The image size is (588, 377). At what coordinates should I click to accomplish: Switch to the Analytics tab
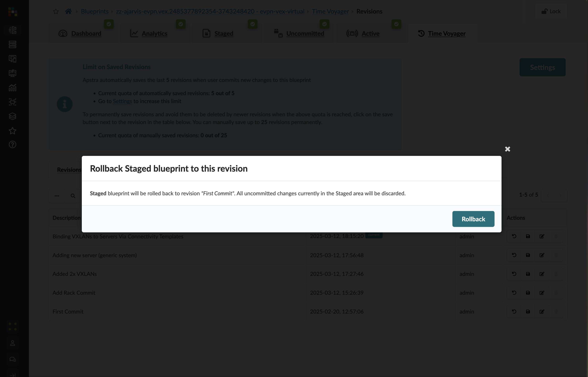154,34
